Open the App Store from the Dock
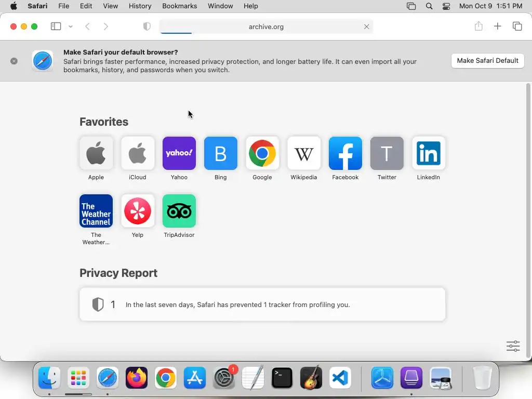 (195, 378)
